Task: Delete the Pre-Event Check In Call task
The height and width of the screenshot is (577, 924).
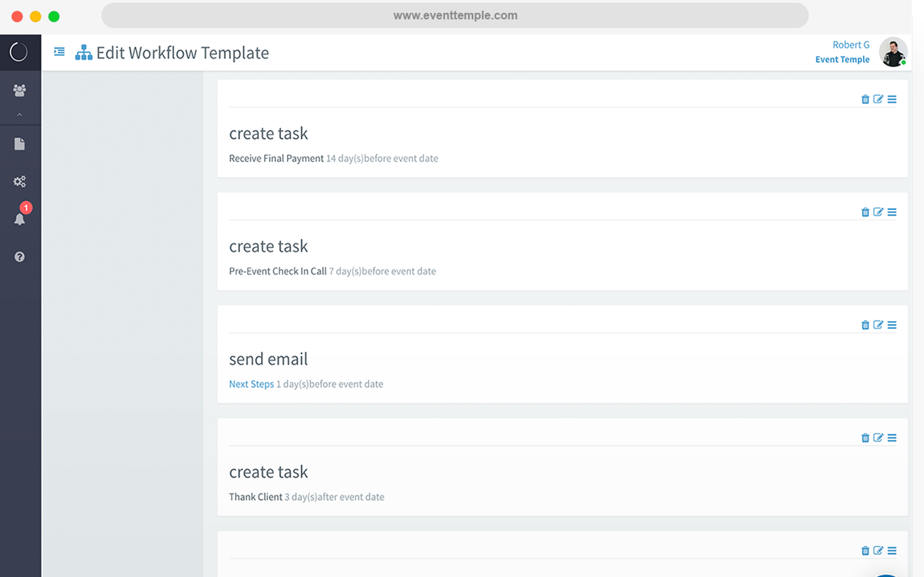Action: (865, 212)
